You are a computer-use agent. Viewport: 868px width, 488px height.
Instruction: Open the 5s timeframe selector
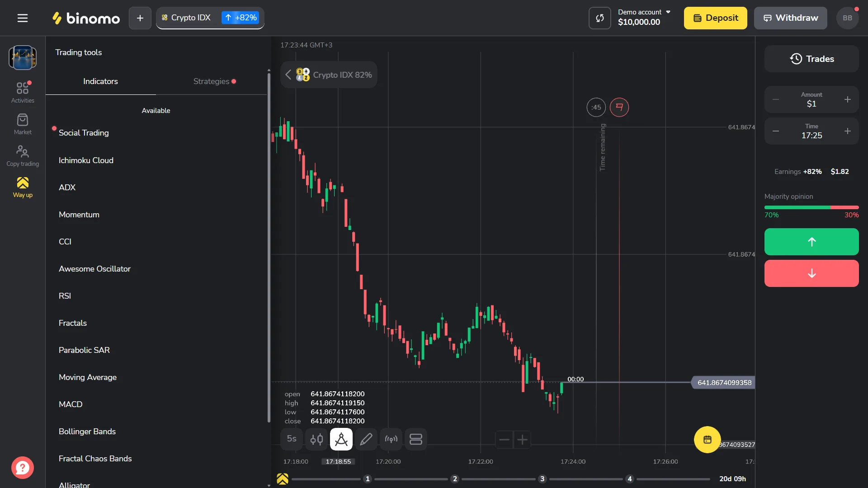pos(292,439)
